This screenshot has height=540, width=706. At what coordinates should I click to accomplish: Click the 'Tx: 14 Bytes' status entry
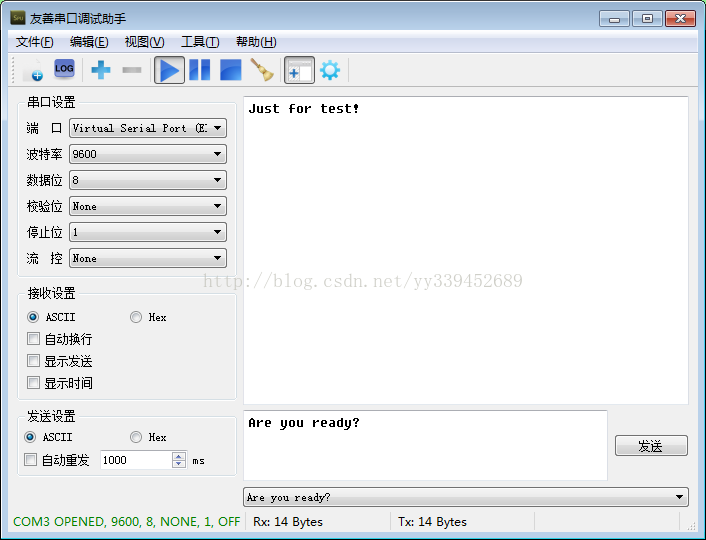432,522
